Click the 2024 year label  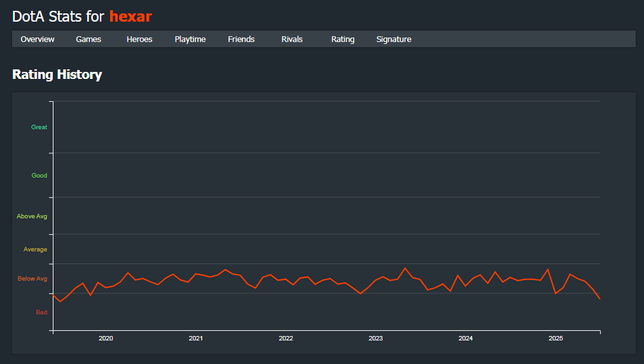(x=465, y=338)
